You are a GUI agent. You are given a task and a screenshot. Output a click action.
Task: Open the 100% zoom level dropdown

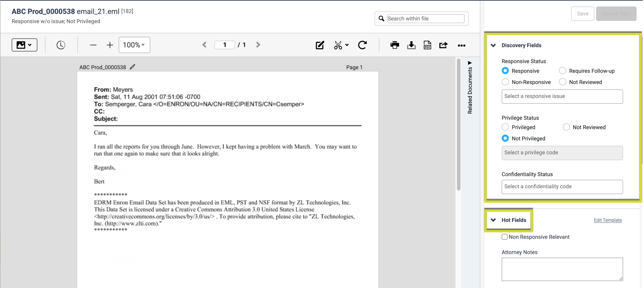click(x=134, y=45)
